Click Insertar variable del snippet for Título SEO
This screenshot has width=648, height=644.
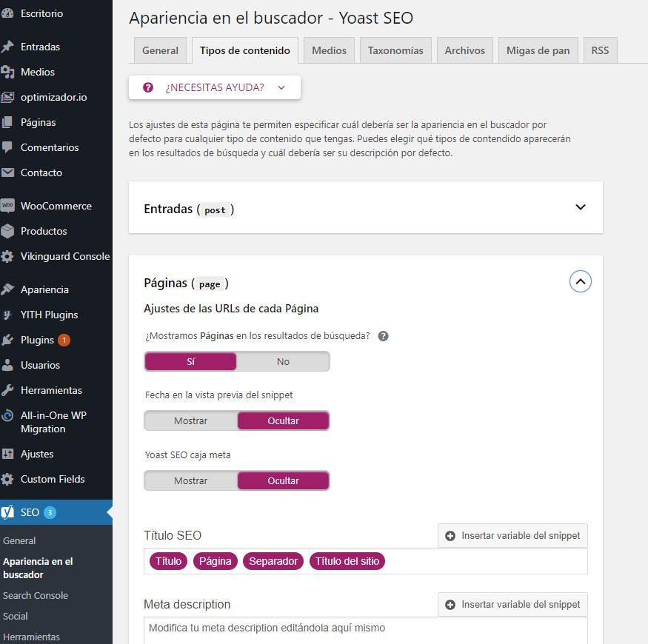512,536
